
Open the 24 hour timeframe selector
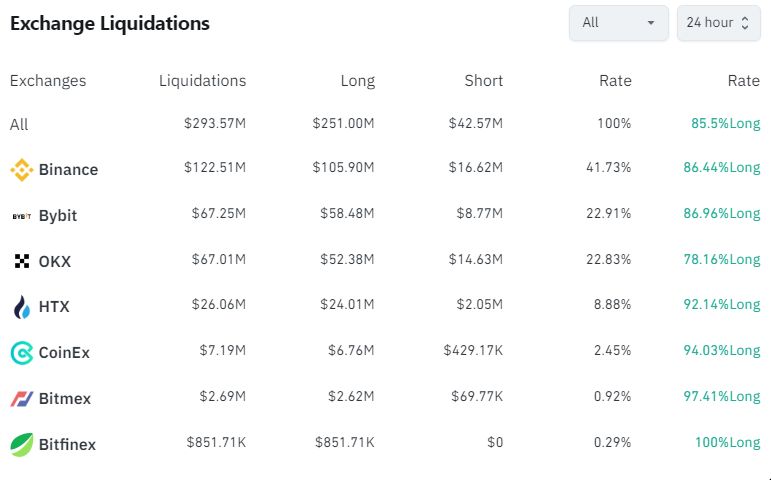(x=718, y=23)
